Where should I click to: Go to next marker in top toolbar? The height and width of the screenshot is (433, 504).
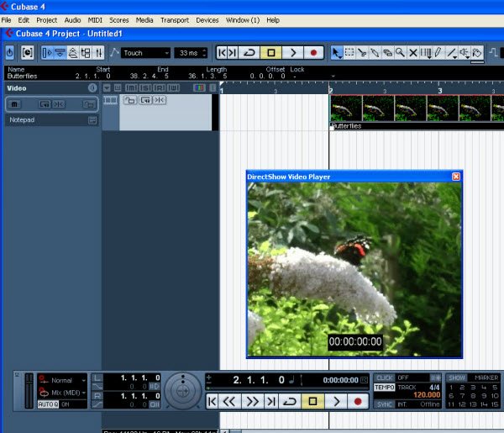tap(233, 52)
